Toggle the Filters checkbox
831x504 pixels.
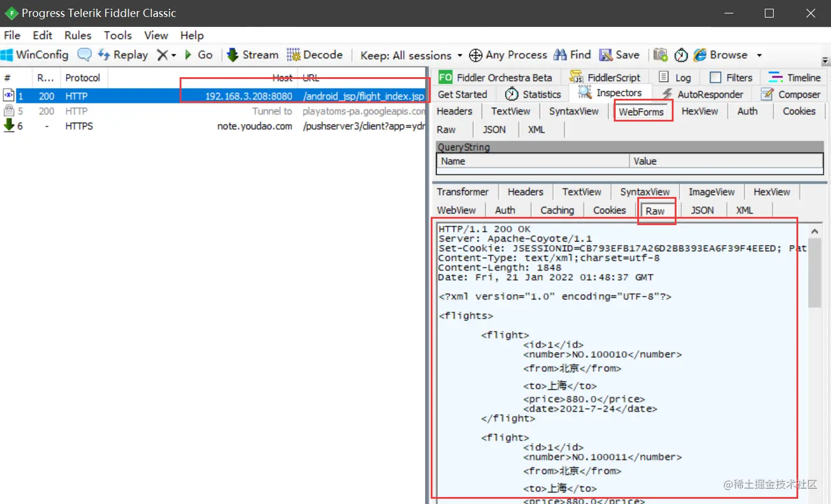click(715, 78)
